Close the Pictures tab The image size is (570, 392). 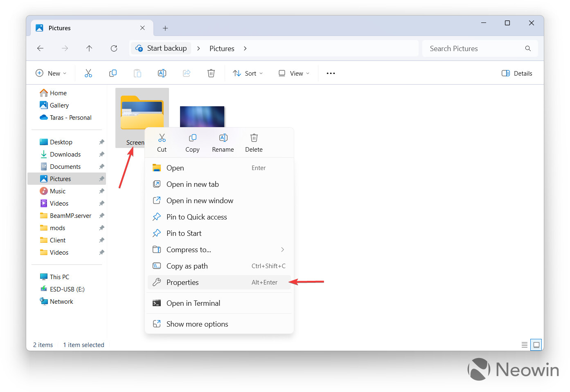142,28
